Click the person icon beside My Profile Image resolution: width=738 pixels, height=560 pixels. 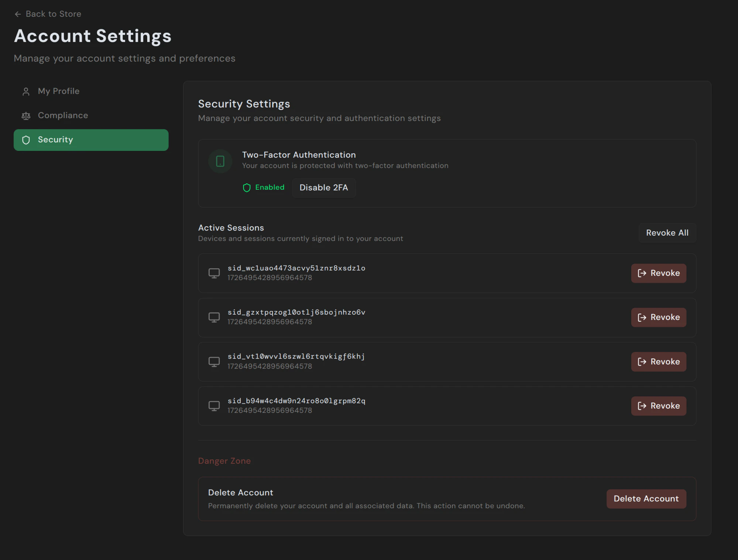click(x=26, y=91)
